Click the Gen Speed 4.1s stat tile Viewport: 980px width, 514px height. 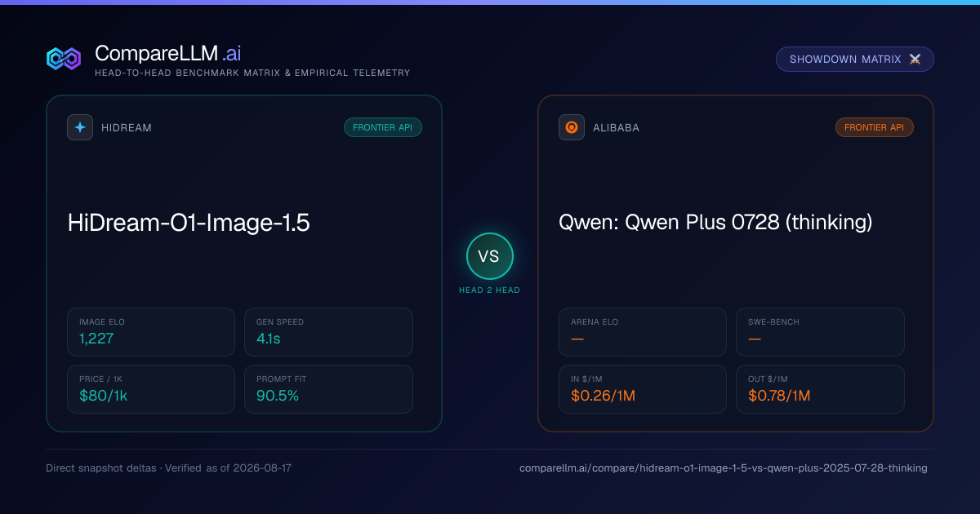click(328, 332)
